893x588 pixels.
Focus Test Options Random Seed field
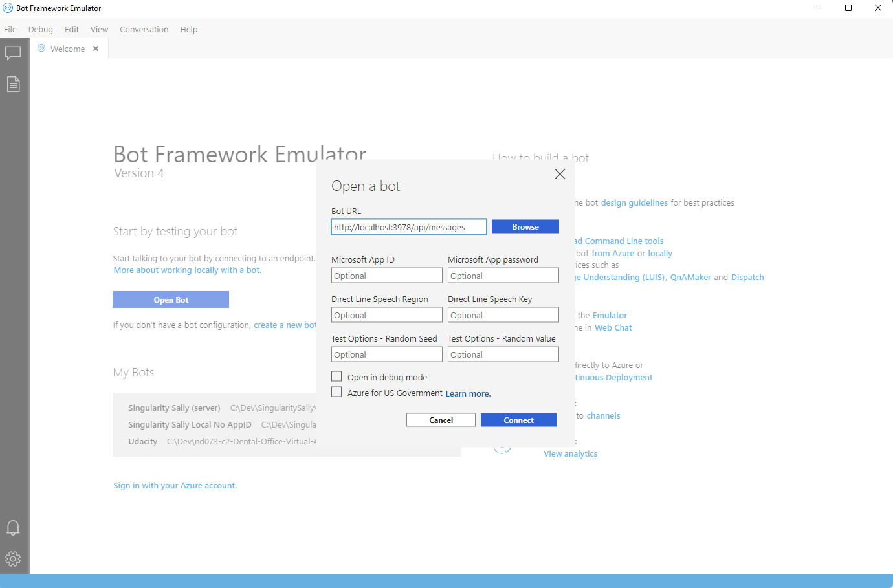(x=387, y=354)
